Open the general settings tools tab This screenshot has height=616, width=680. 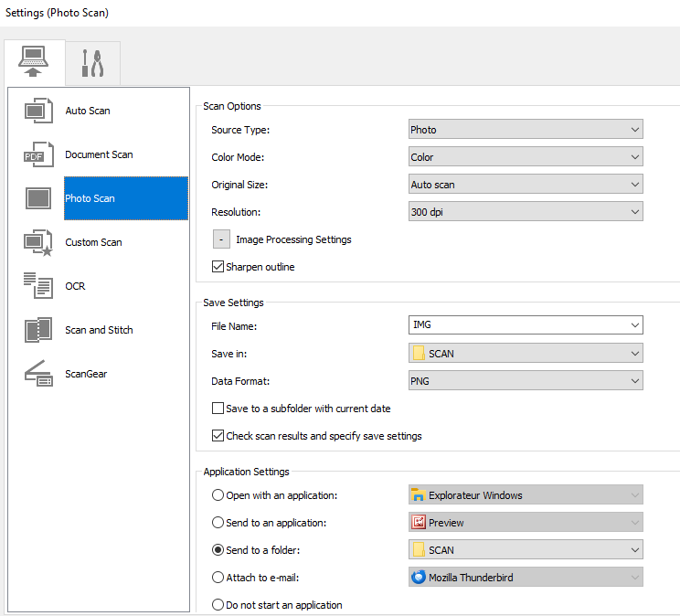[92, 63]
